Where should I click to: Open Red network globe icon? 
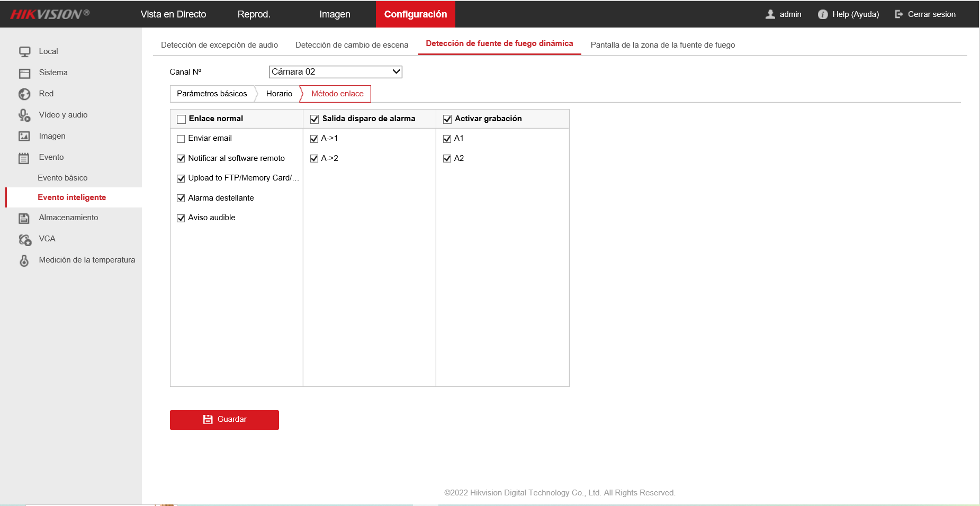24,94
